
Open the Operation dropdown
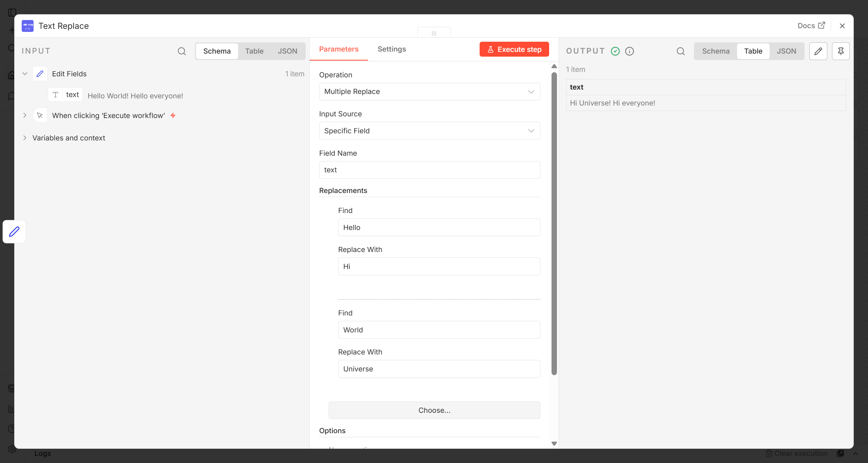click(429, 92)
